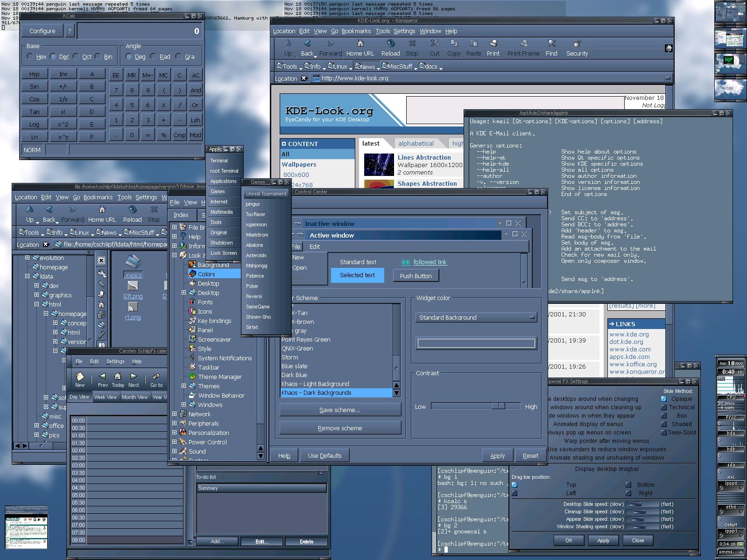
Task: Click the Paste icon in Konqueror toolbar
Action: [x=473, y=44]
